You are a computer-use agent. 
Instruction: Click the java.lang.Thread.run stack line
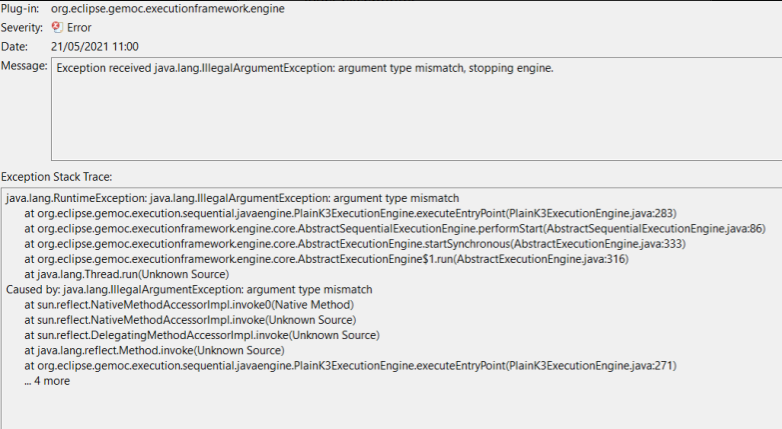126,274
